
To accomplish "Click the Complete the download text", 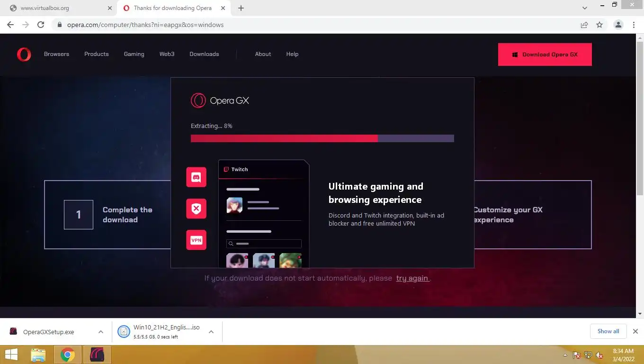I will pyautogui.click(x=127, y=215).
